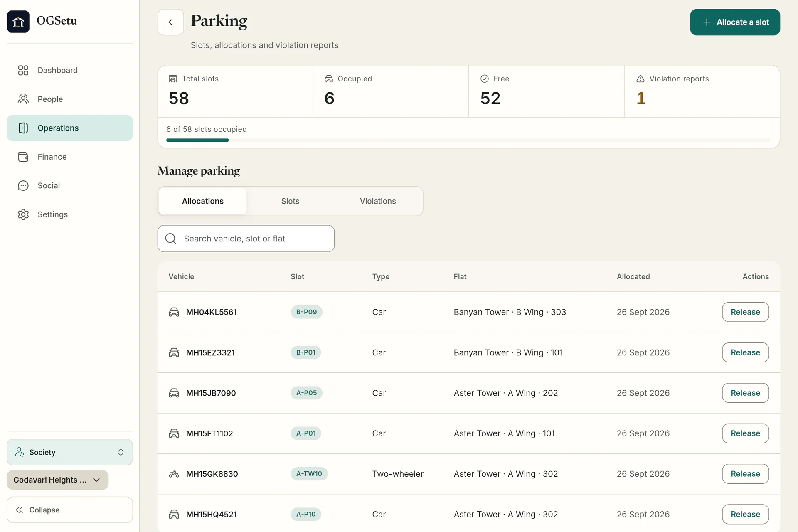The width and height of the screenshot is (798, 532).
Task: Click the OGSetu home logo icon
Action: 18,22
